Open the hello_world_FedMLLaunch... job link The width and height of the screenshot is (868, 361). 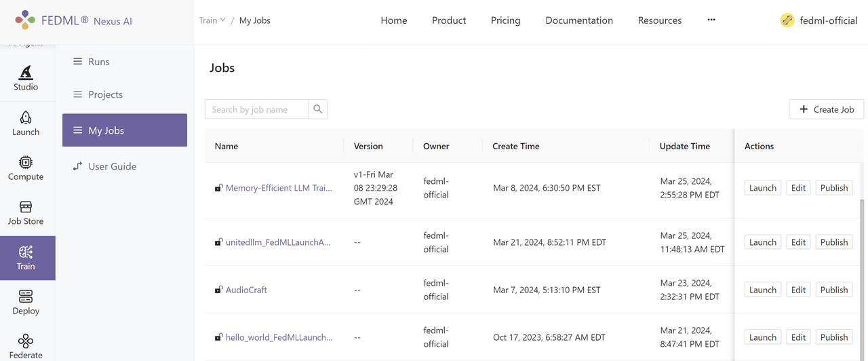(279, 337)
